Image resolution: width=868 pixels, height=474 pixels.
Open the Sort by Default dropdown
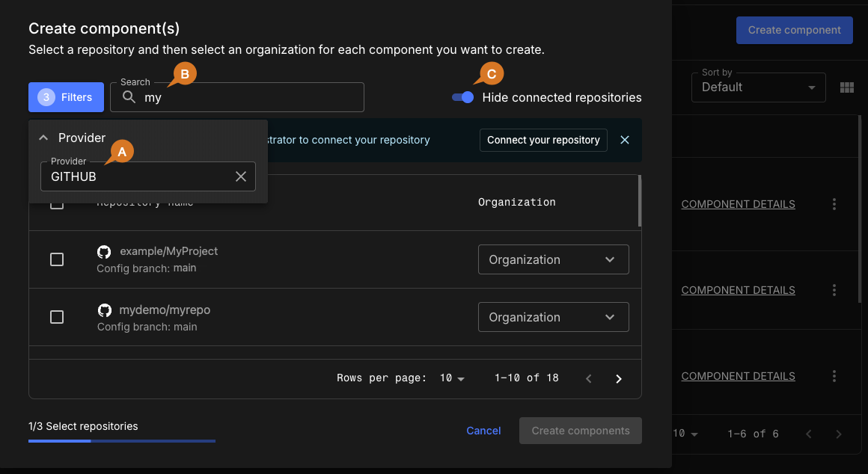(x=758, y=87)
